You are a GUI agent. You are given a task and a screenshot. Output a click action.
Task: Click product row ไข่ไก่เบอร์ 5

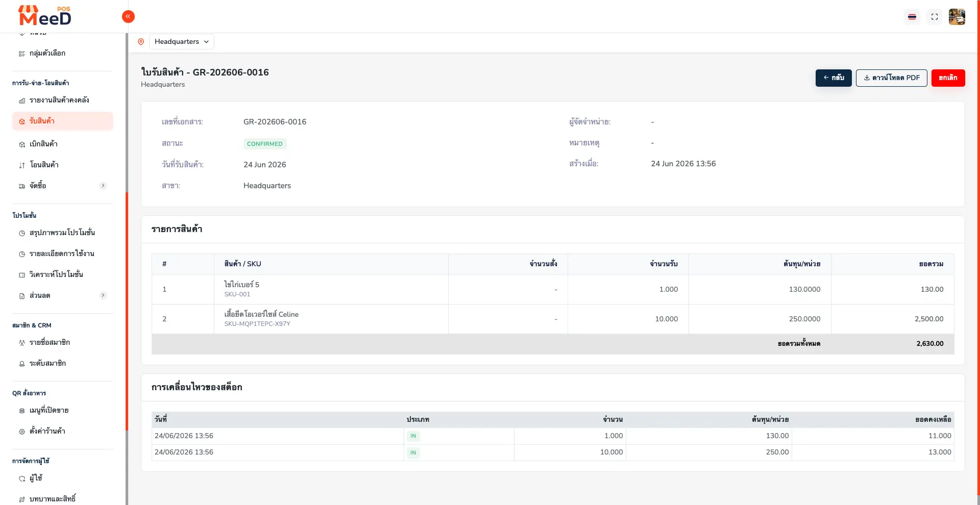tap(553, 289)
